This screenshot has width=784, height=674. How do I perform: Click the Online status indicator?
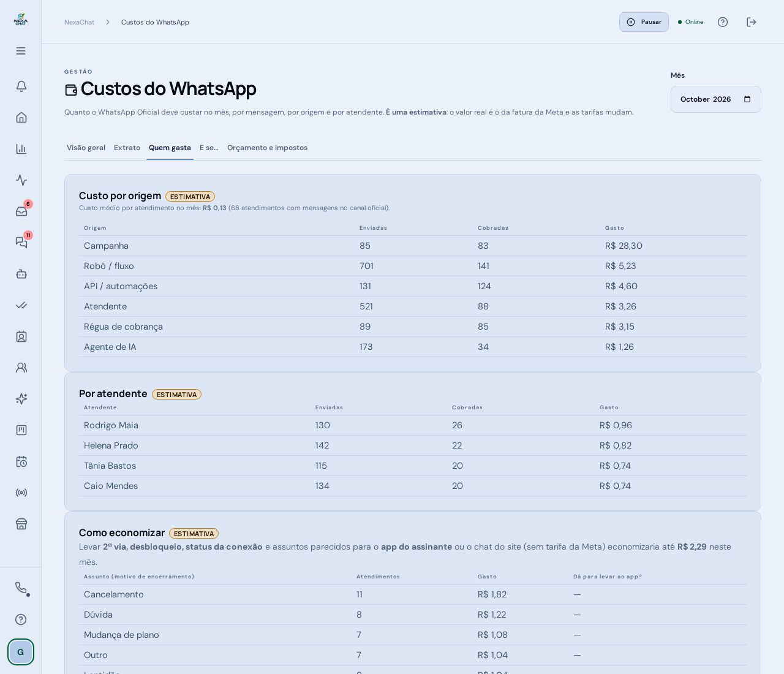[691, 22]
